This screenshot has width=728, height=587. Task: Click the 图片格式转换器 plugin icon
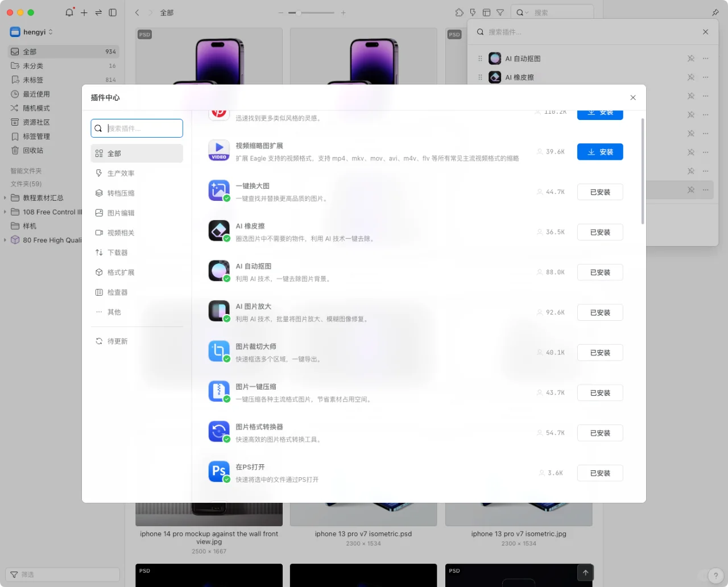click(x=219, y=432)
